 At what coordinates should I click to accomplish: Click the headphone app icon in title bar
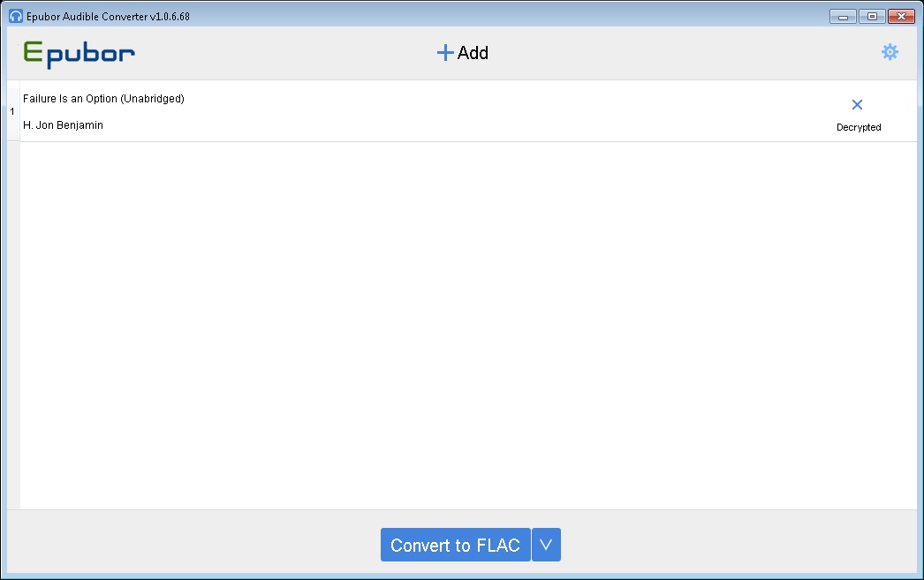16,17
